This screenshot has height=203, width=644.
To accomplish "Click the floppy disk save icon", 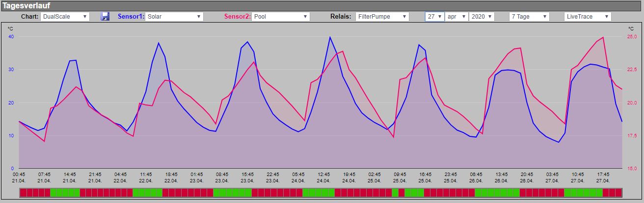I will (105, 16).
